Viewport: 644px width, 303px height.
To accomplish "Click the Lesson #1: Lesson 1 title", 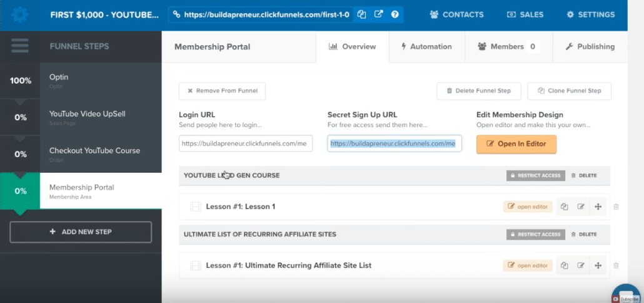I will pos(241,207).
